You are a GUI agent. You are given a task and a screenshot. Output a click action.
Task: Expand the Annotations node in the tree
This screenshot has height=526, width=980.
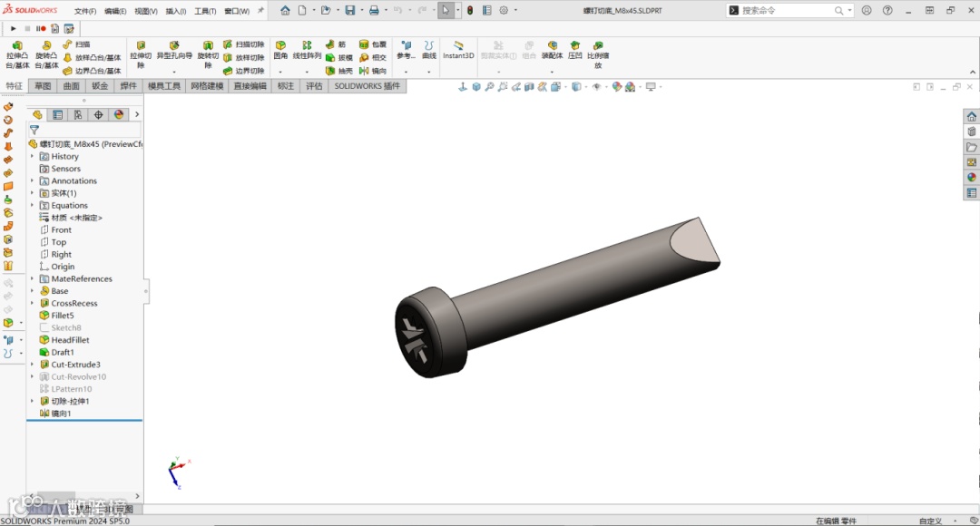(x=32, y=180)
